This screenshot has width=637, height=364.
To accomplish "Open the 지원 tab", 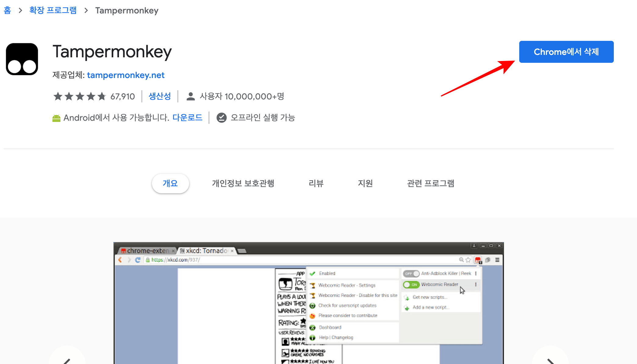I will [365, 183].
